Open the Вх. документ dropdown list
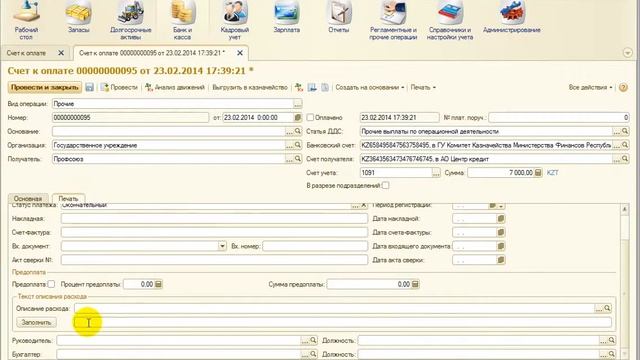 pos(222,246)
